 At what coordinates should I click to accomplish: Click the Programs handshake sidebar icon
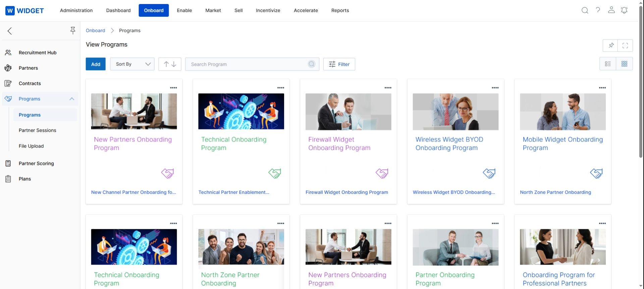8,99
